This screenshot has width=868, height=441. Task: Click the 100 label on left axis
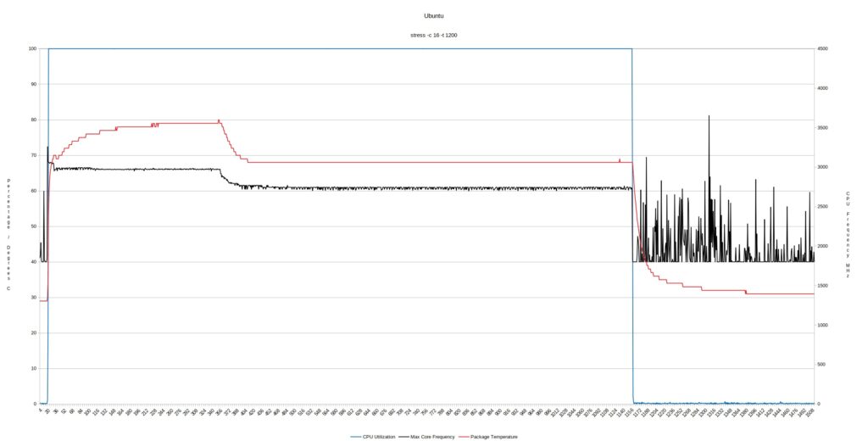click(33, 48)
